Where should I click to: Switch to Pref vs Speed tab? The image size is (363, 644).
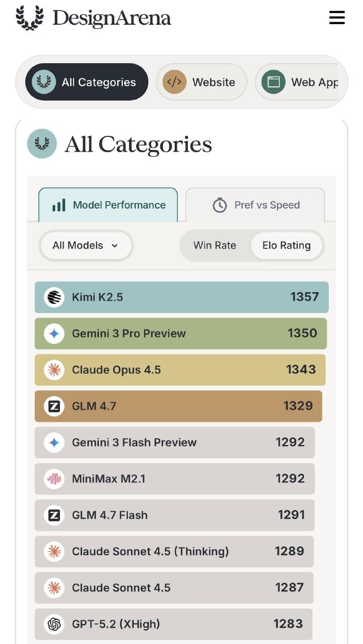[256, 205]
